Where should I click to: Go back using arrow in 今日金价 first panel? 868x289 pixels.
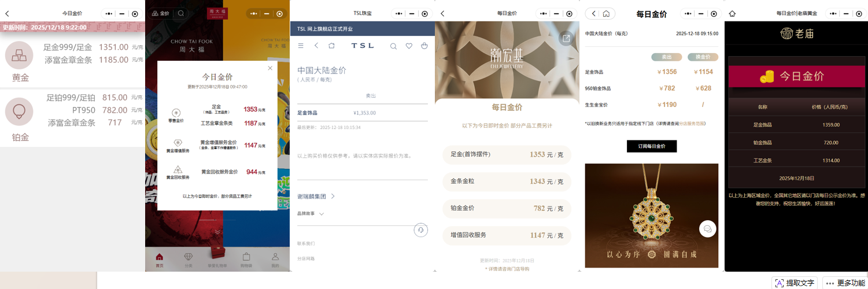tap(7, 13)
